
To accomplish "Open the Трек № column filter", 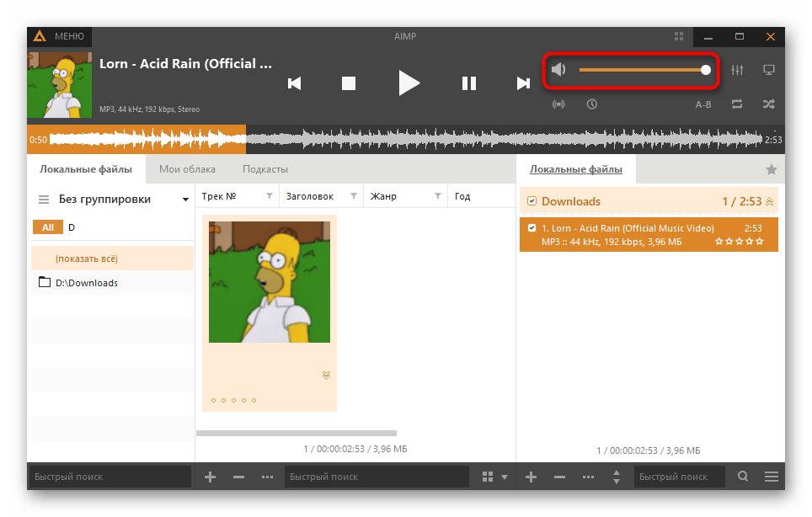I will (270, 195).
